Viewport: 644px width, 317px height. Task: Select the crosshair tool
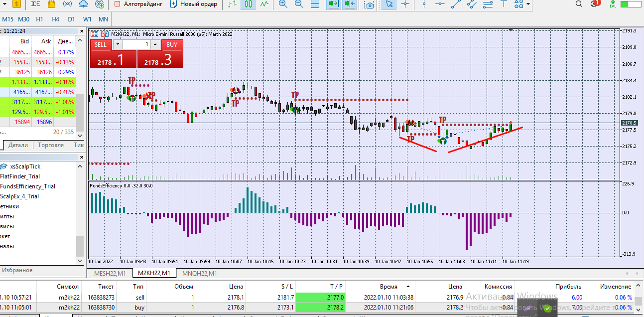(405, 4)
